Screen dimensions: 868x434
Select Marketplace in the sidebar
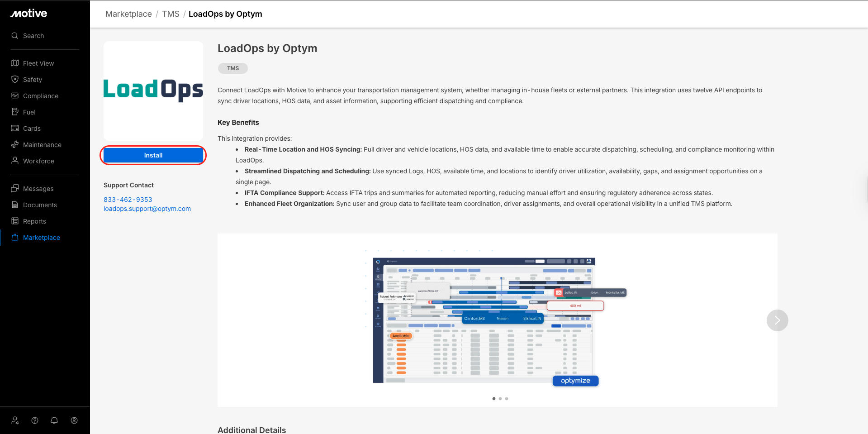[41, 238]
